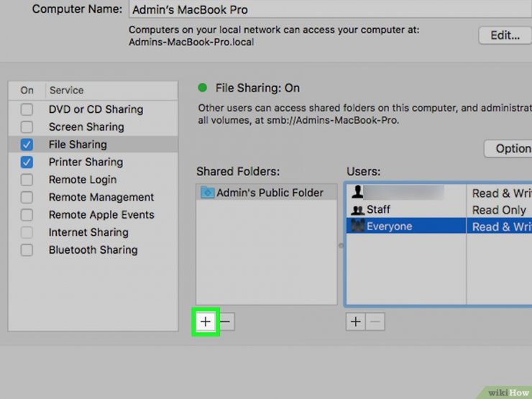
Task: Click the Edit... button
Action: [505, 35]
